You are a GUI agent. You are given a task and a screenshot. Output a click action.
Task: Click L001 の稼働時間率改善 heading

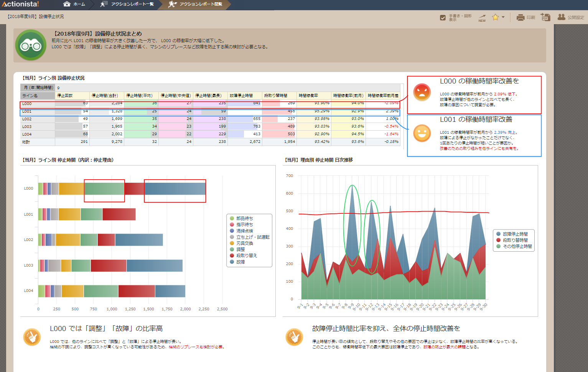click(476, 120)
